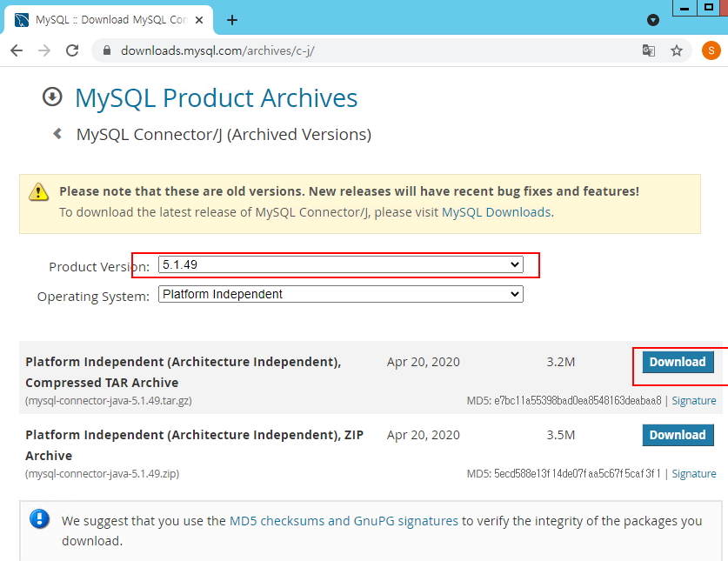
Task: Expand the Product Version dropdown showing 5.1.49
Action: [340, 264]
